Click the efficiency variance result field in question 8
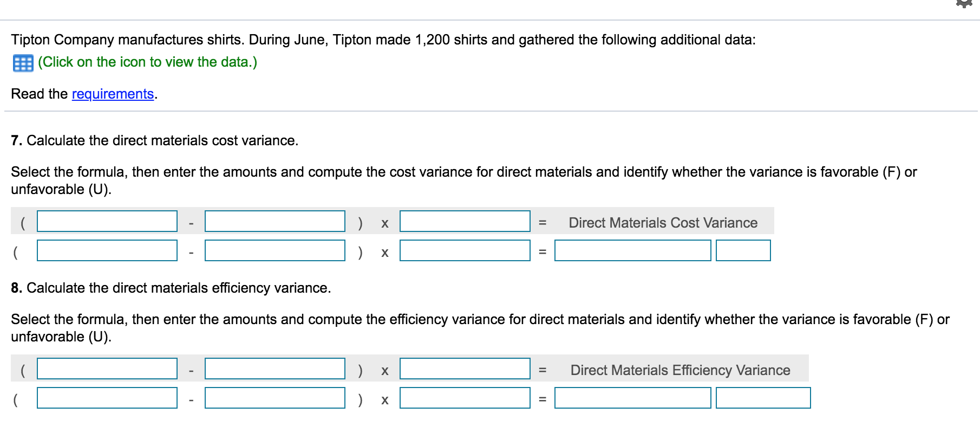The image size is (980, 426). tap(632, 398)
